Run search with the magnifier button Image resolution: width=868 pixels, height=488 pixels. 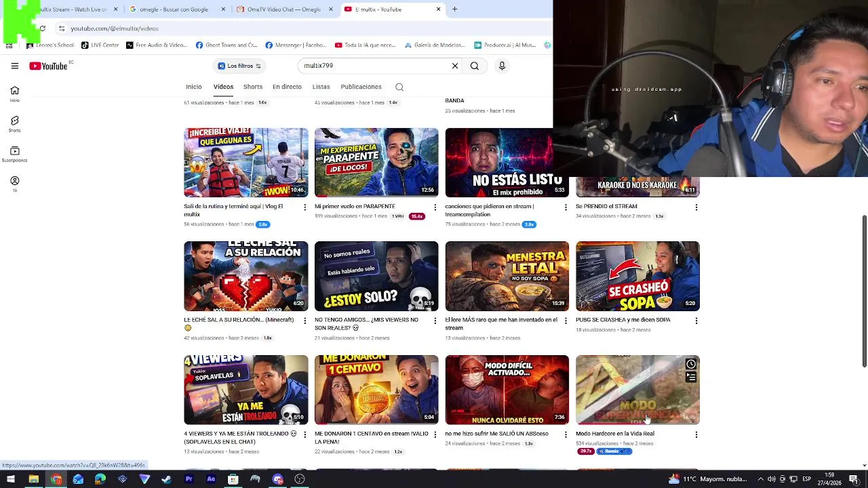point(475,66)
